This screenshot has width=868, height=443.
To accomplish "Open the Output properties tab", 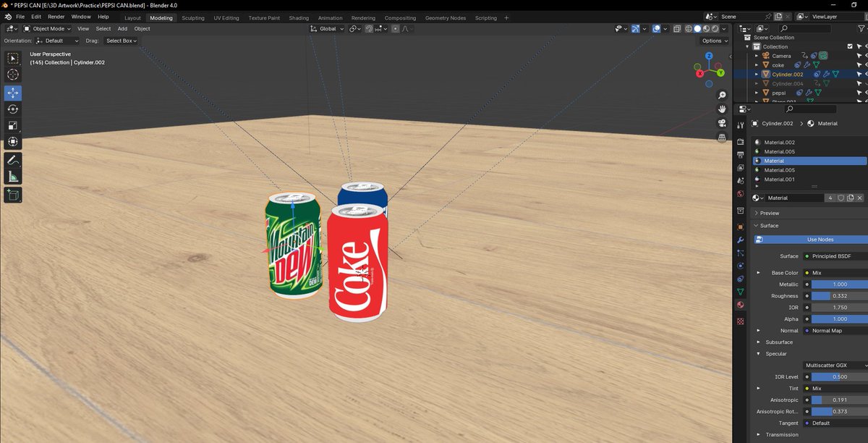I will pos(740,154).
